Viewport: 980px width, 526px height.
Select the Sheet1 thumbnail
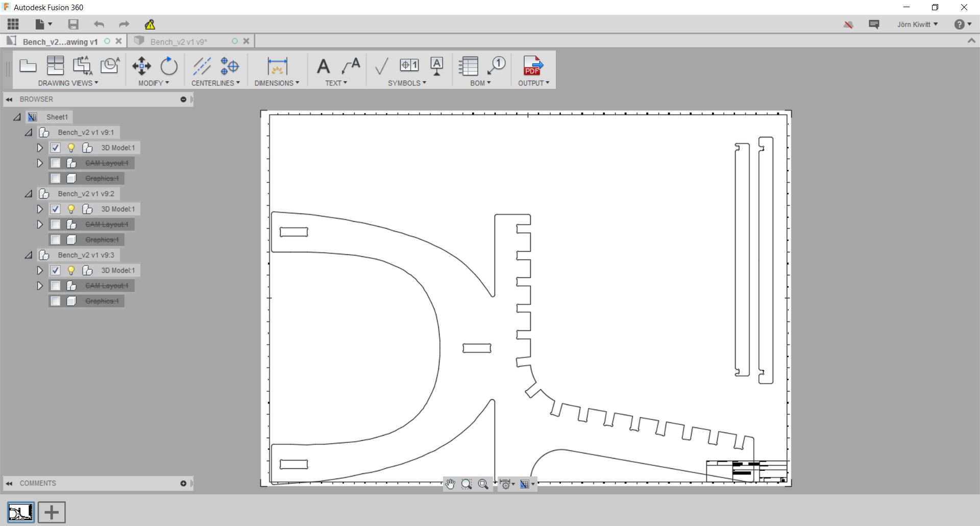click(x=20, y=512)
